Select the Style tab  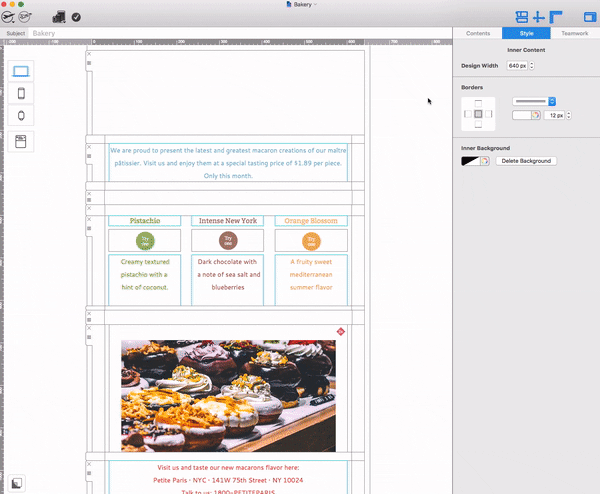click(527, 33)
